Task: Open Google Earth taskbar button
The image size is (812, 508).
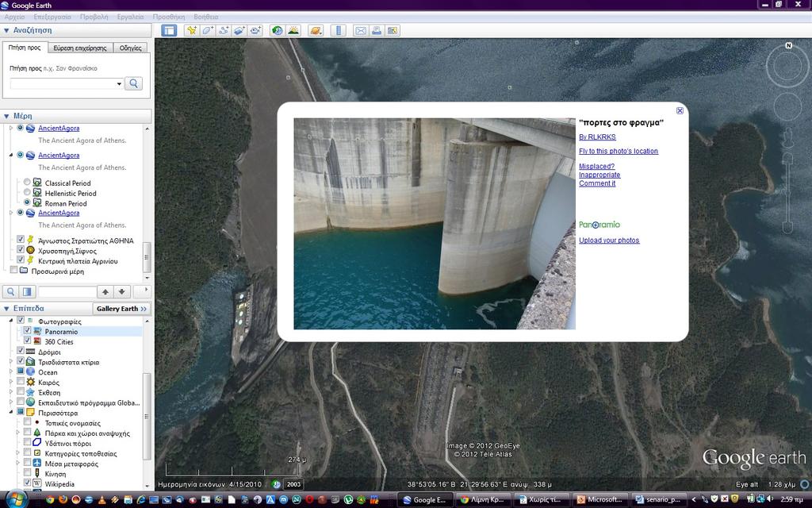Action: coord(425,500)
